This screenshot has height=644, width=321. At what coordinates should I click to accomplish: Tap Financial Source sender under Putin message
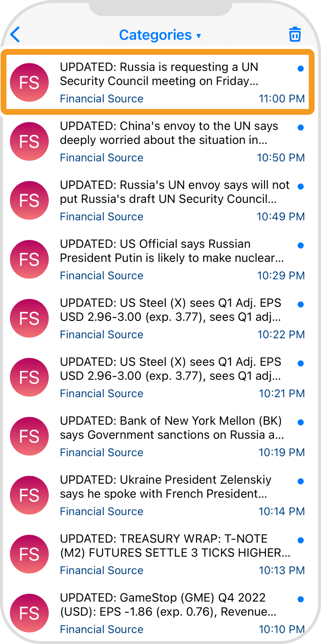(x=102, y=276)
